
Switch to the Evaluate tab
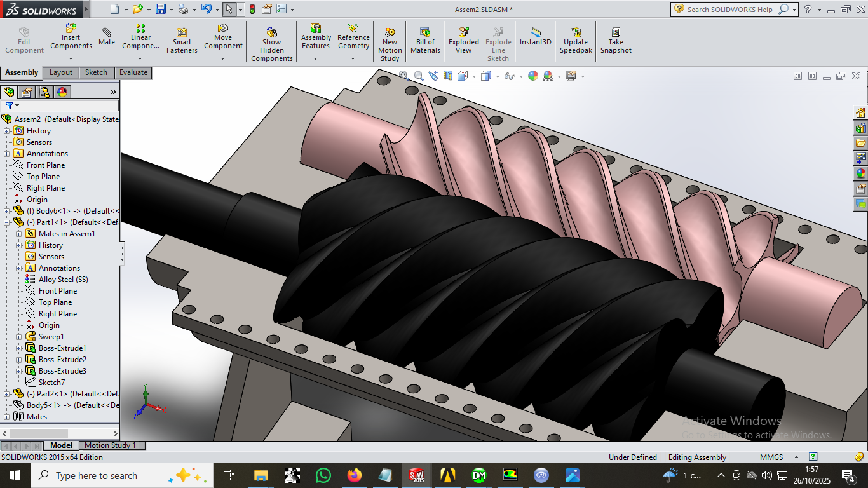click(x=133, y=72)
